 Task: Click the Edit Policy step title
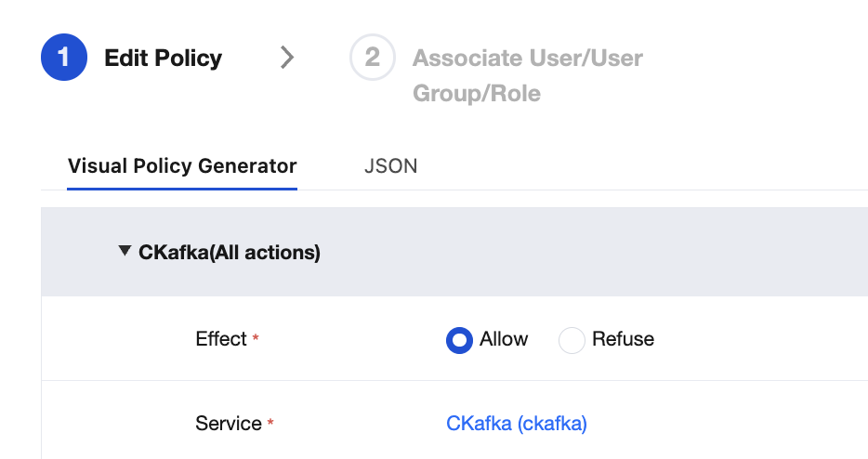(x=164, y=58)
